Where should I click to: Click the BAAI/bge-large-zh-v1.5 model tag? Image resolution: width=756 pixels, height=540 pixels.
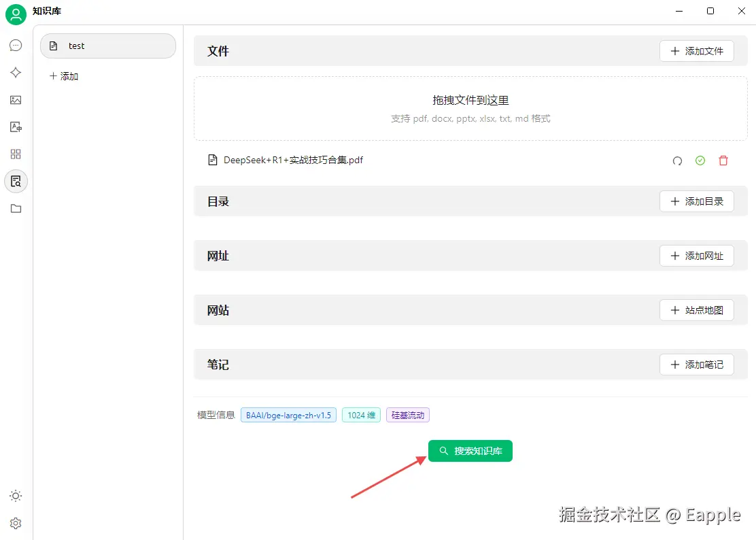(288, 415)
